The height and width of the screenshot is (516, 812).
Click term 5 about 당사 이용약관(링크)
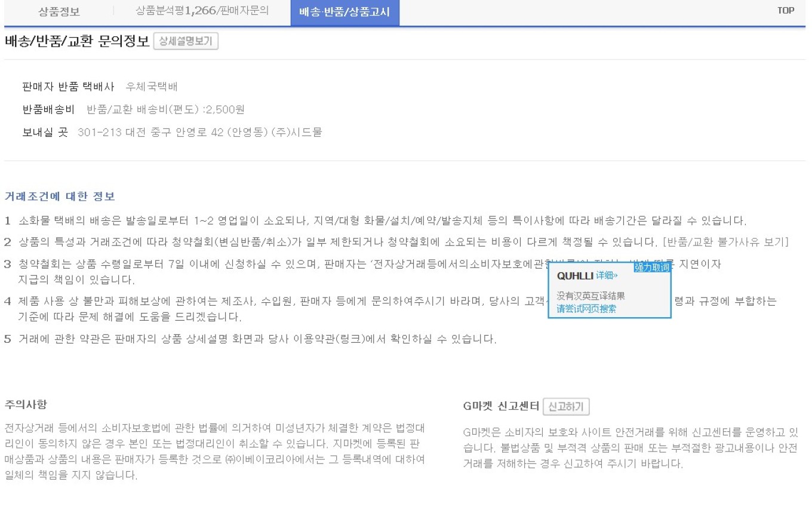point(250,339)
